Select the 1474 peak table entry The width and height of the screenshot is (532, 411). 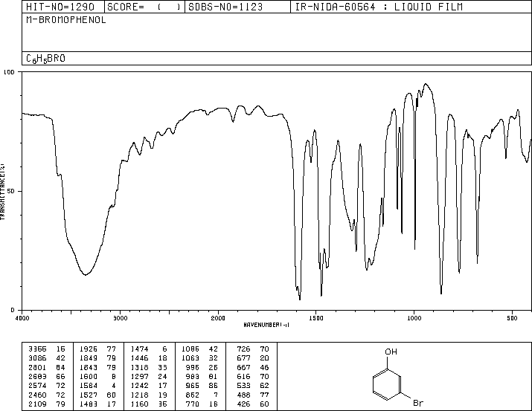tap(149, 349)
